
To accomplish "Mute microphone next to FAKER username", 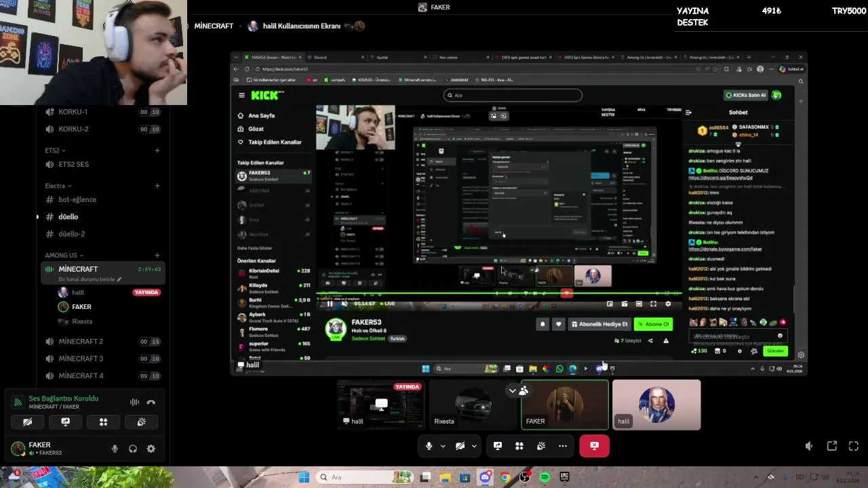I will point(115,449).
